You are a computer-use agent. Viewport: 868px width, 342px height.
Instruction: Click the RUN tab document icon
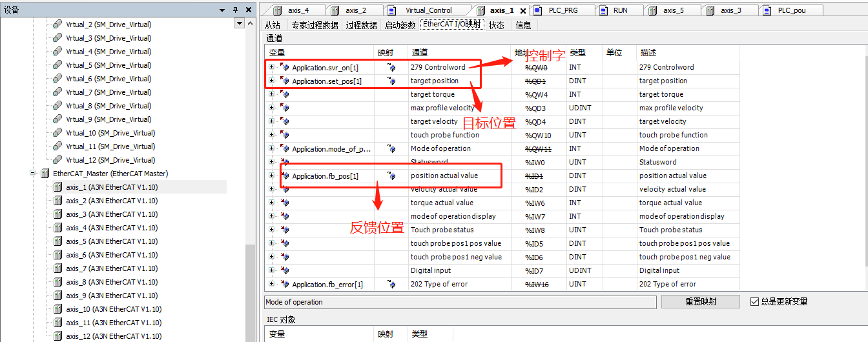coord(603,10)
